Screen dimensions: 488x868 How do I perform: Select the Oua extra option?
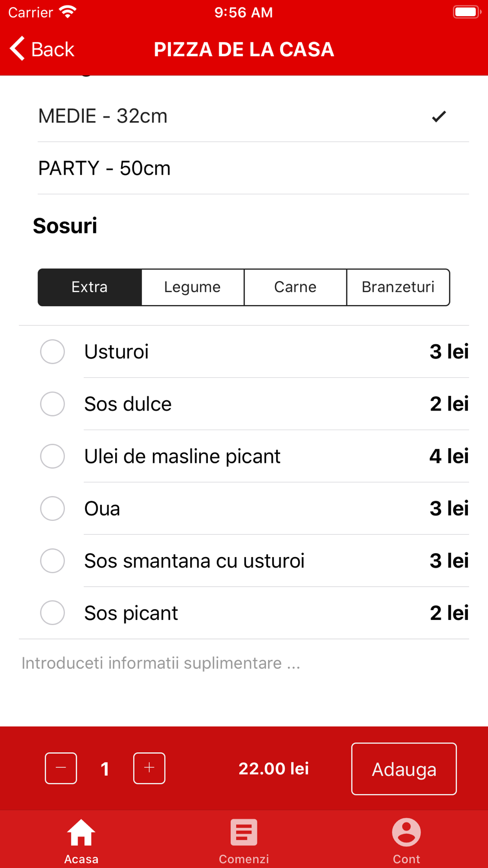(x=244, y=508)
